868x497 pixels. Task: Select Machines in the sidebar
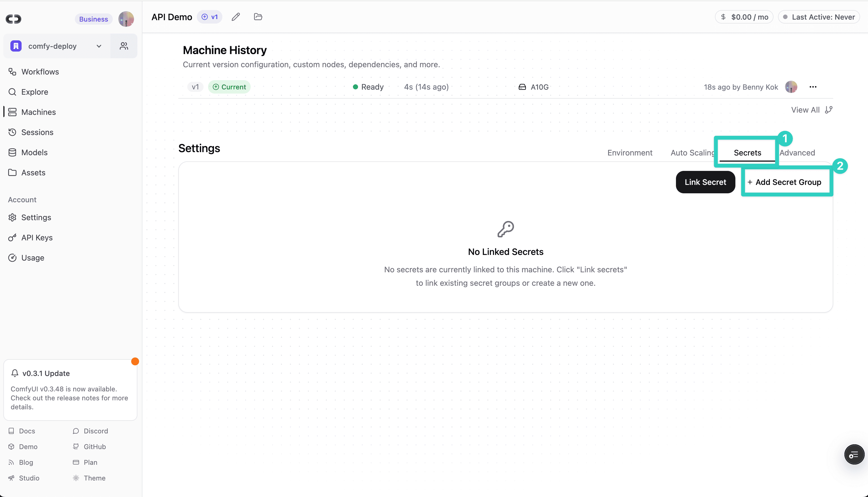click(x=38, y=112)
